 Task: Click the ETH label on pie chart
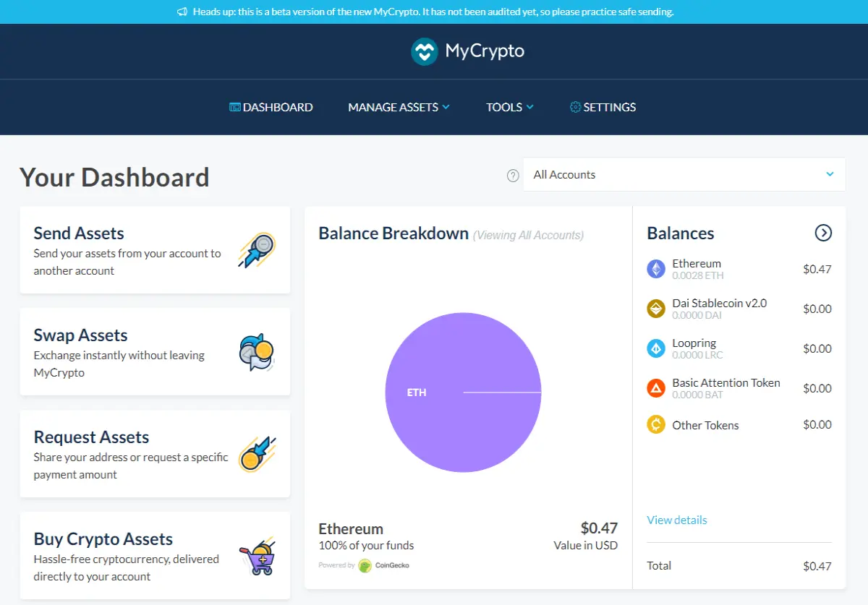(417, 392)
